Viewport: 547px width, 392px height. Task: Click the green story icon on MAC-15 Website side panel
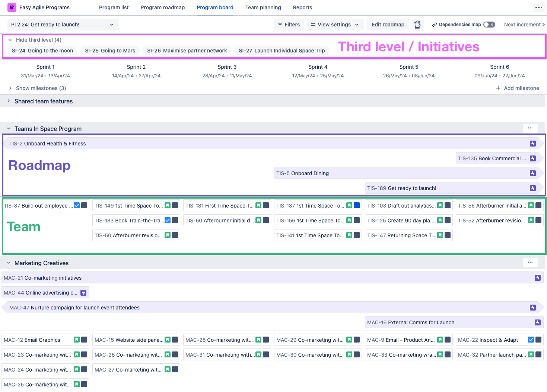tap(168, 340)
